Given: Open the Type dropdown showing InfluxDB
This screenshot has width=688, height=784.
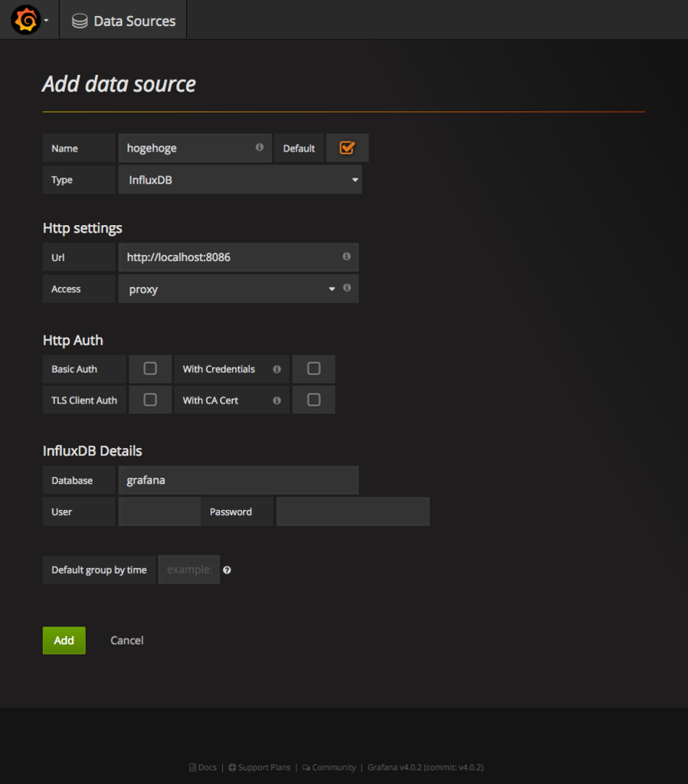Looking at the screenshot, I should point(240,179).
